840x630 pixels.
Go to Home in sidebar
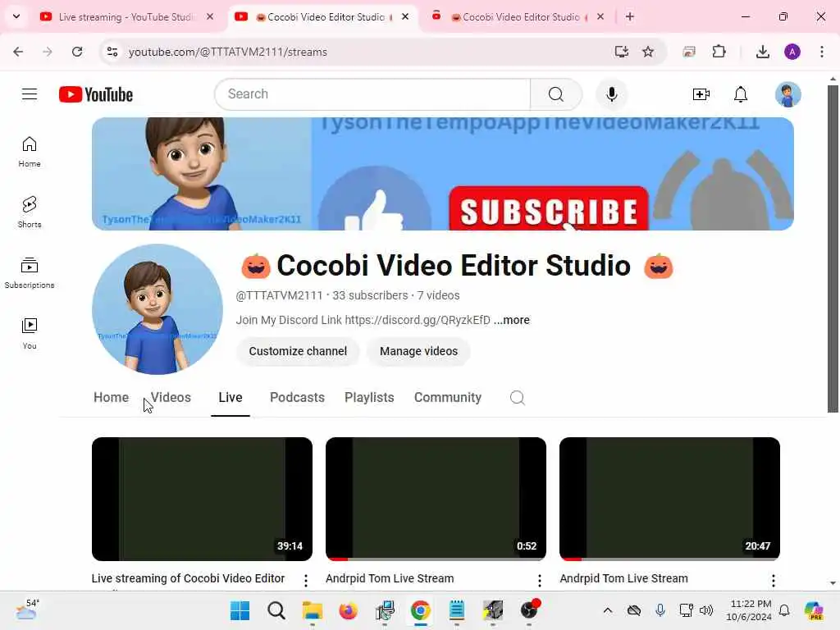pyautogui.click(x=30, y=152)
